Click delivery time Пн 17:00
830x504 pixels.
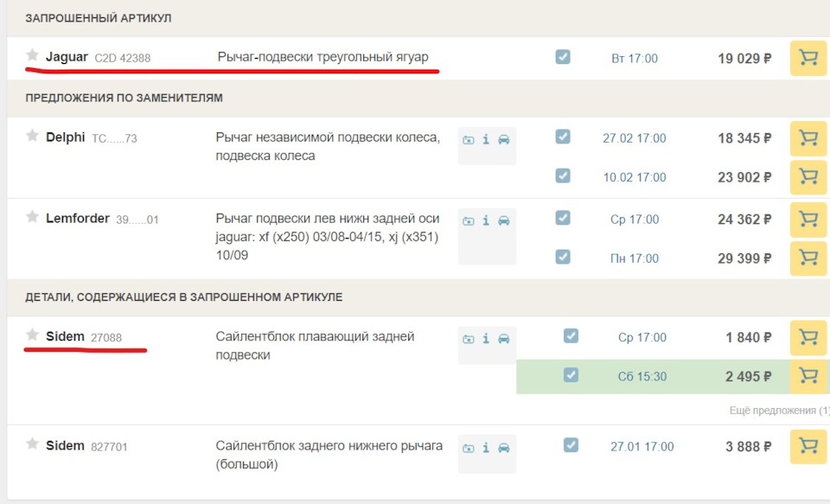(635, 258)
